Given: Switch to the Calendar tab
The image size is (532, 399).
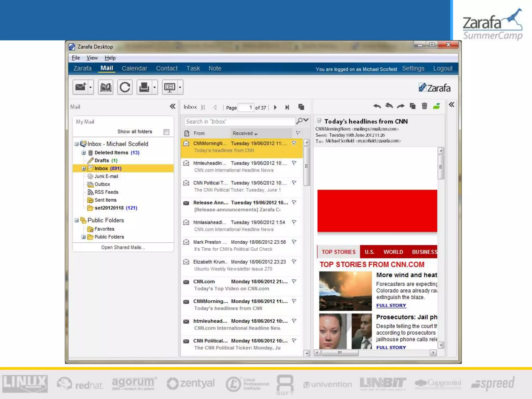Looking at the screenshot, I should pos(134,68).
